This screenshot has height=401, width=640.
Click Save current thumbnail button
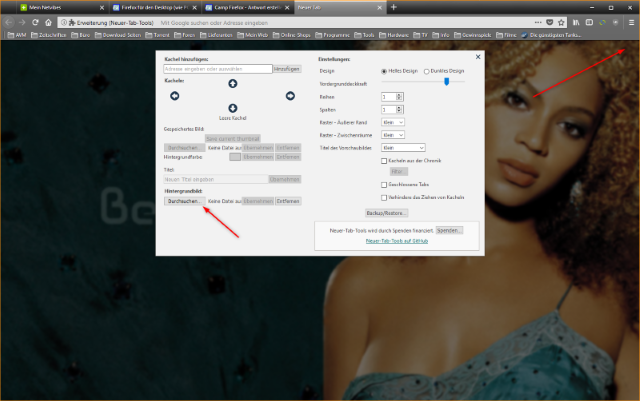pyautogui.click(x=233, y=138)
